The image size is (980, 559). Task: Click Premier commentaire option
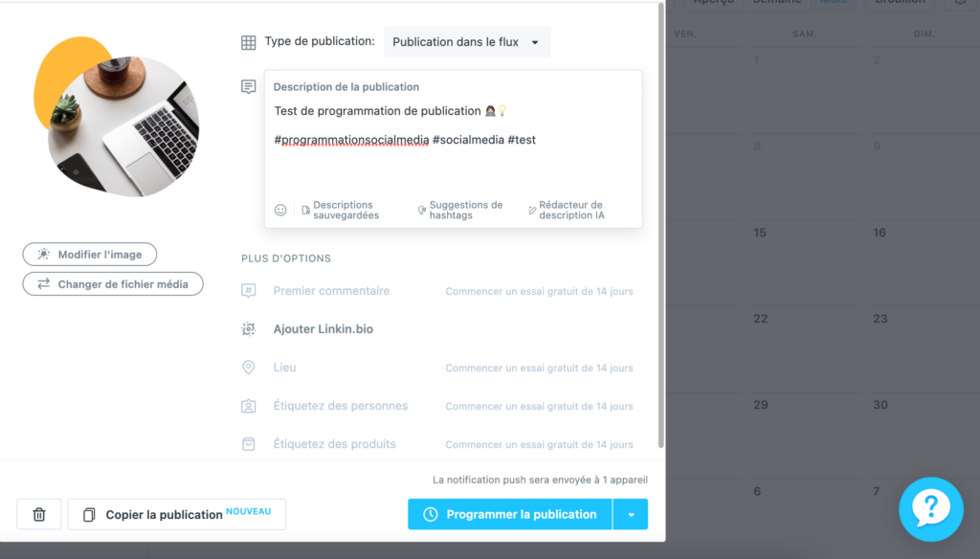(331, 291)
